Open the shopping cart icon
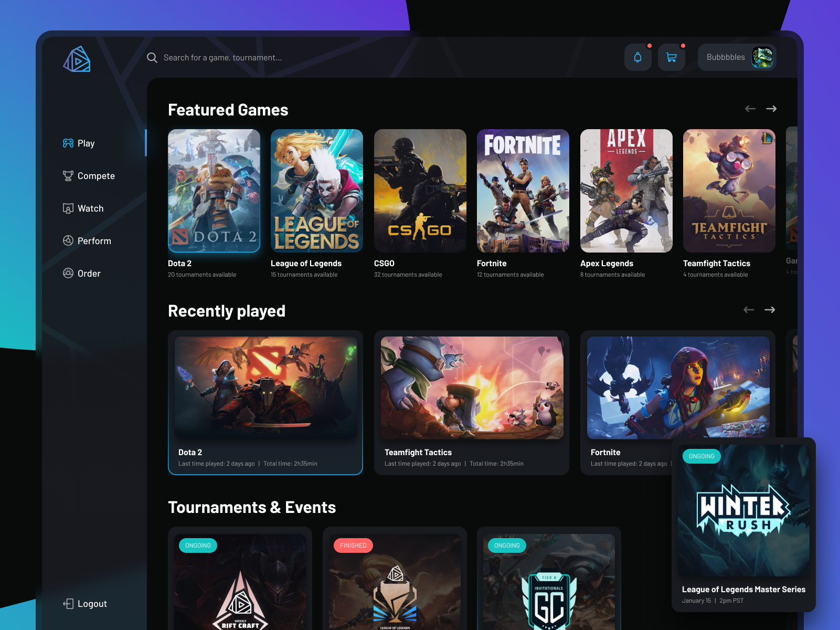840x630 pixels. point(672,57)
